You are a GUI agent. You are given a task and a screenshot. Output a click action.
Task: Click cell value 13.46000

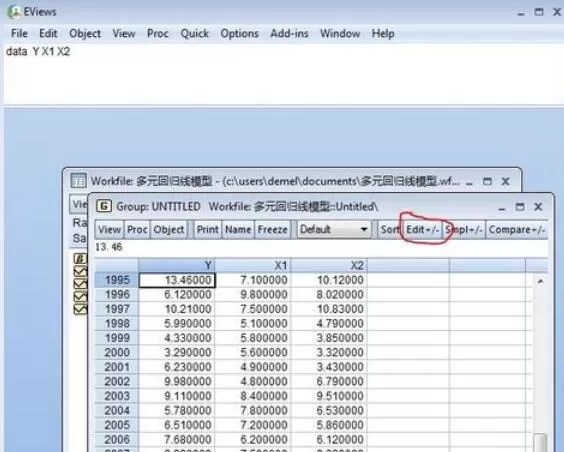click(x=177, y=280)
